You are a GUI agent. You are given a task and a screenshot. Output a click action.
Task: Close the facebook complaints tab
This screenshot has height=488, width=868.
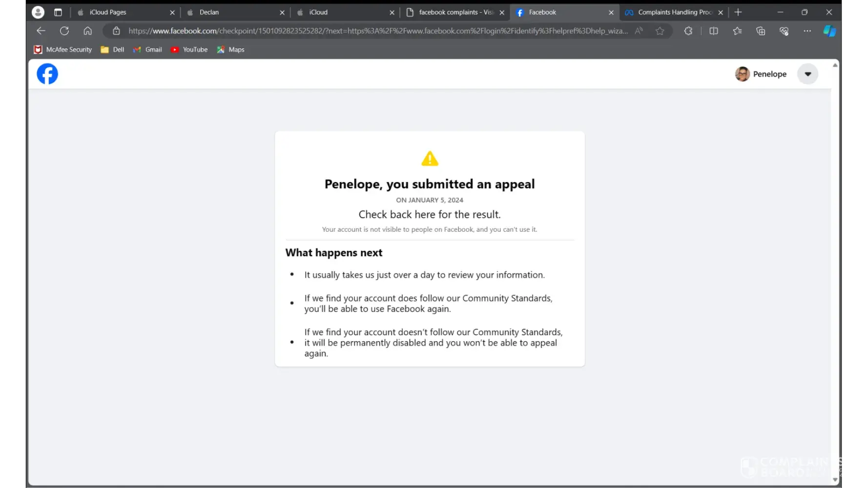pyautogui.click(x=502, y=13)
